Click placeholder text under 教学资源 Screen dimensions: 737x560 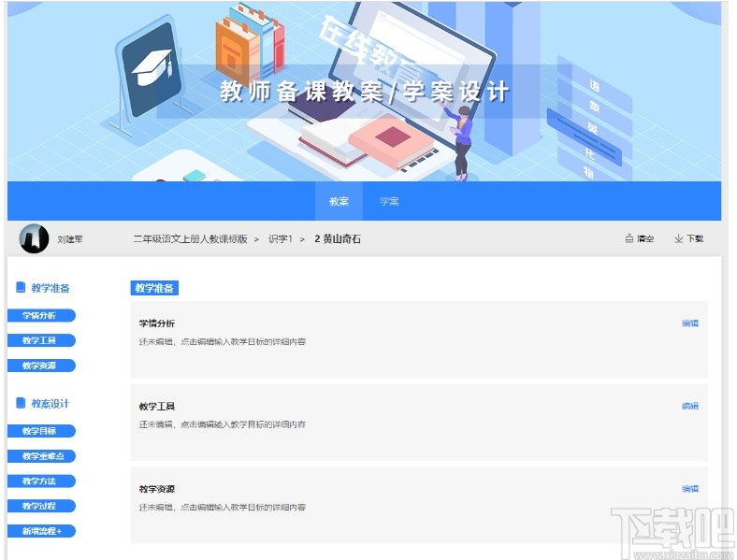(x=223, y=508)
